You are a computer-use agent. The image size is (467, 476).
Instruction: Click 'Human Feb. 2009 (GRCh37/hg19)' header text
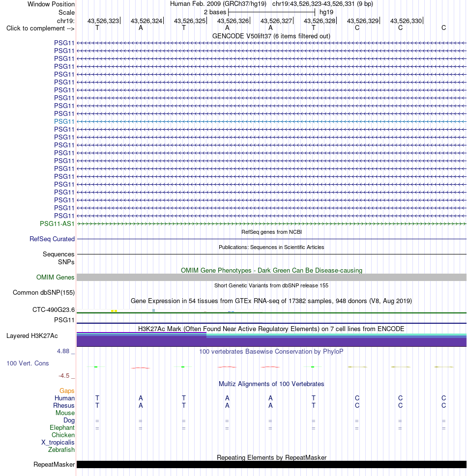(218, 4)
